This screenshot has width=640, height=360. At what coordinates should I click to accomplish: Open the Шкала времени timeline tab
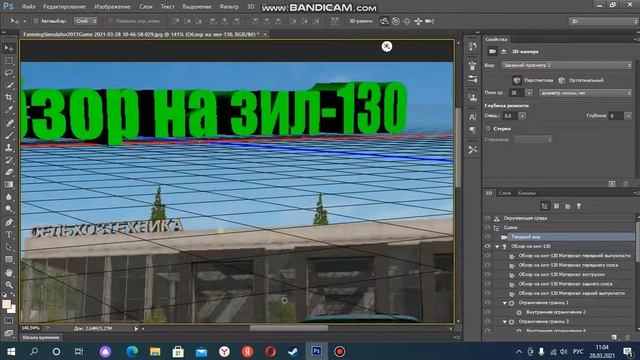[41, 338]
